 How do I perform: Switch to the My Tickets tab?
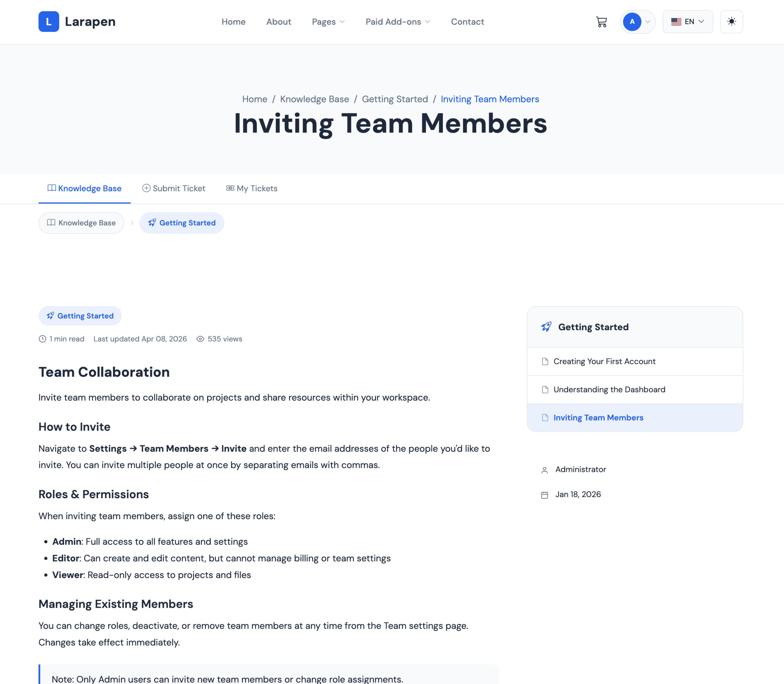[252, 189]
